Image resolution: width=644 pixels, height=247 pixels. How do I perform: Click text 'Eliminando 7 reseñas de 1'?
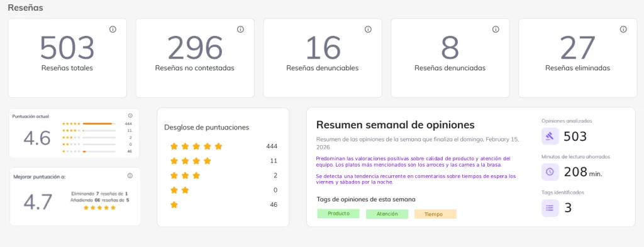99,194
